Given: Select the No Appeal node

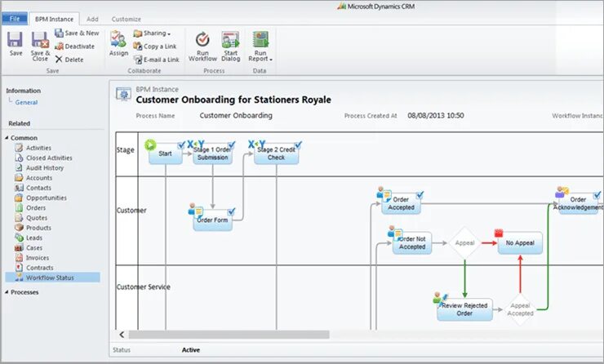Looking at the screenshot, I should click(x=520, y=243).
